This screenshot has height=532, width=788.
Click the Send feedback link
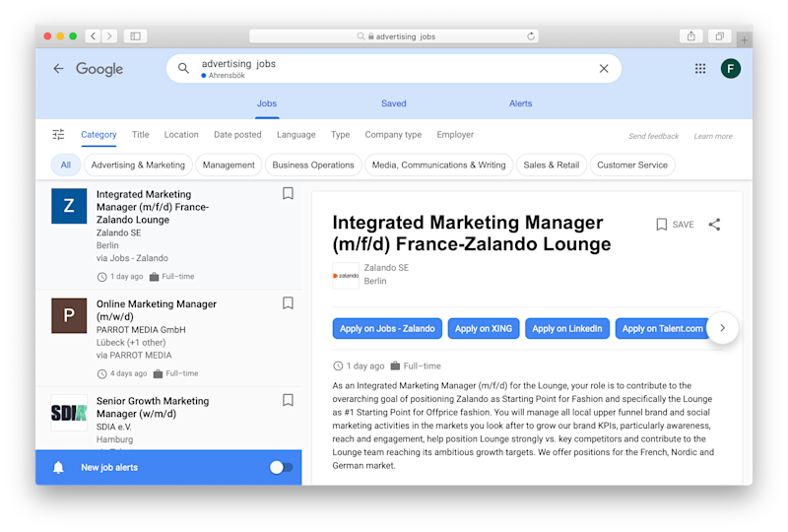653,136
